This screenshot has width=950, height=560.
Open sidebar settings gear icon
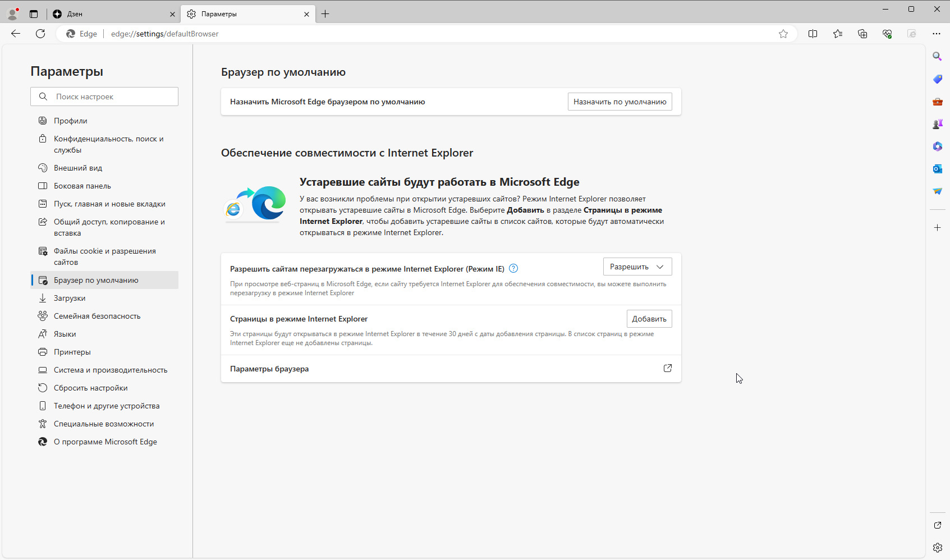click(x=937, y=548)
